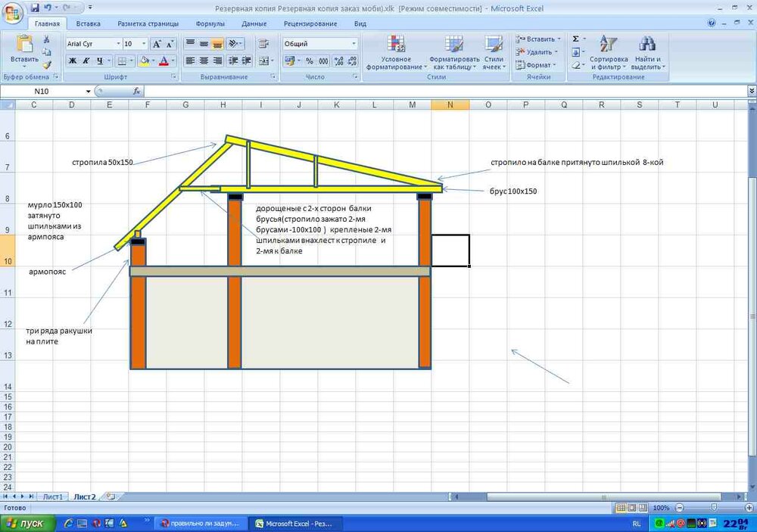Click the insert function fx icon

pos(137,91)
